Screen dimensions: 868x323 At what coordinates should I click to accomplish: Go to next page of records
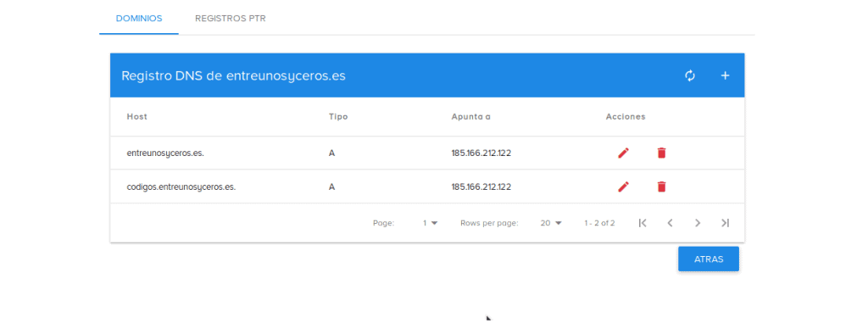coord(698,223)
